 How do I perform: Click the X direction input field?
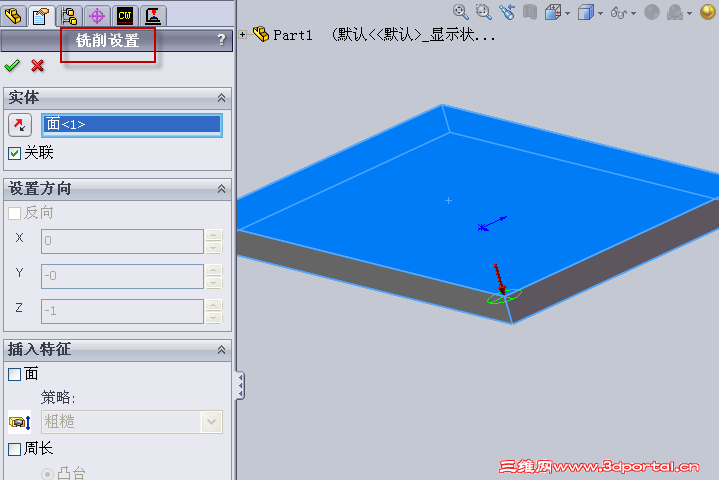pos(122,241)
